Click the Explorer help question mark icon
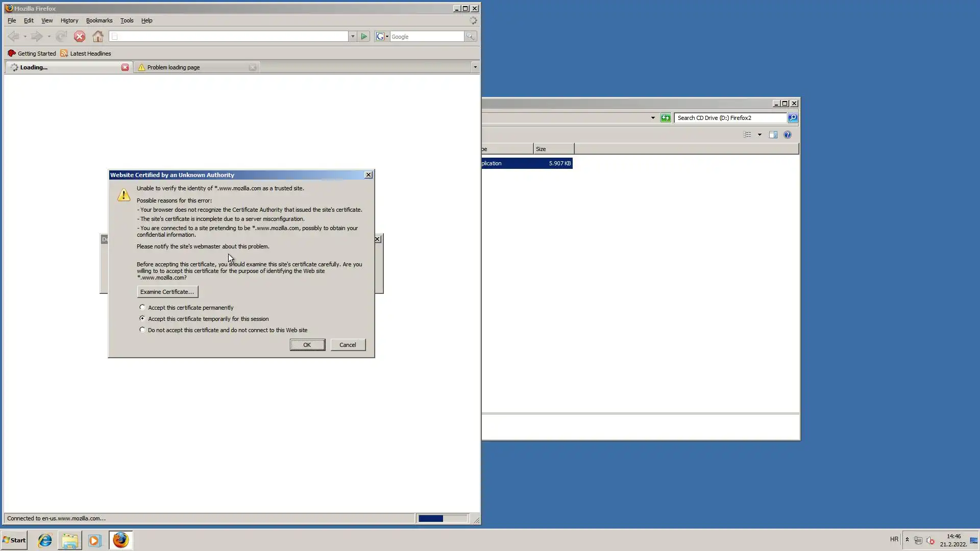The image size is (980, 551). (x=787, y=135)
